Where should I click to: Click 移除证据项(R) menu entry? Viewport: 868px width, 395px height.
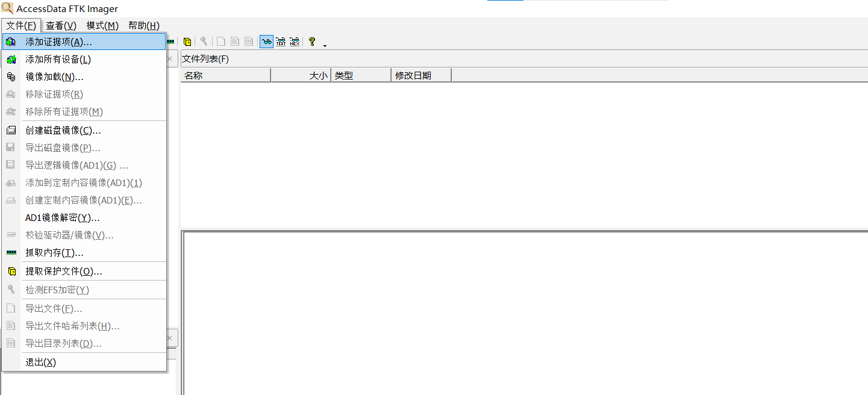(x=84, y=94)
